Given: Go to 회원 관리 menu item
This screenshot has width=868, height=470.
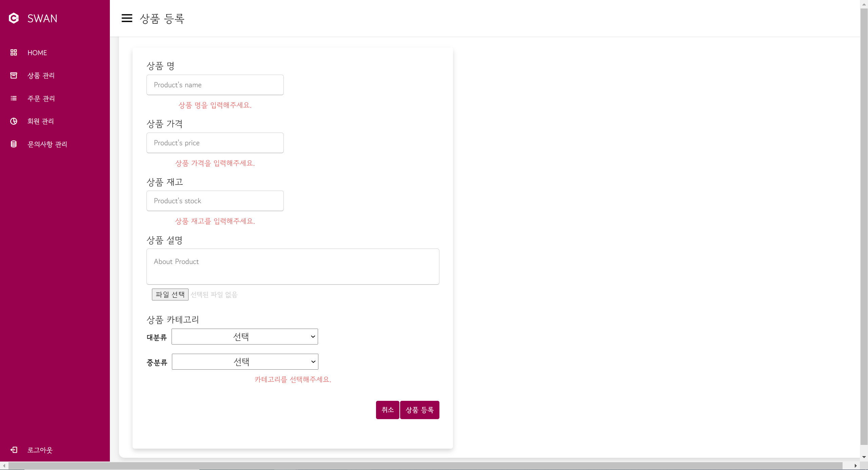Looking at the screenshot, I should coord(41,121).
